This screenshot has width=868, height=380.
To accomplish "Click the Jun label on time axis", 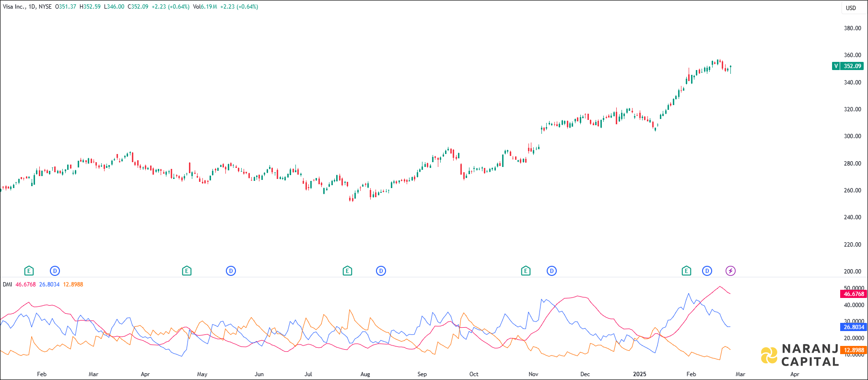I will [x=259, y=374].
